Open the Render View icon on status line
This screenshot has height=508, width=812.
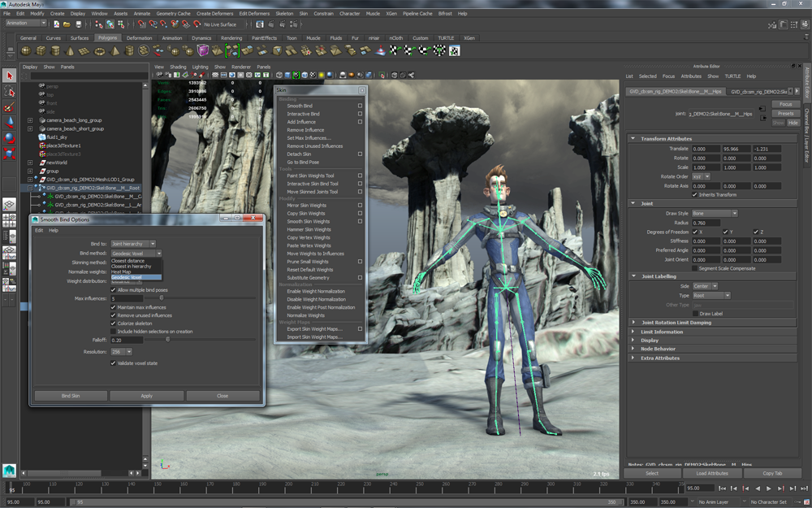[x=260, y=24]
